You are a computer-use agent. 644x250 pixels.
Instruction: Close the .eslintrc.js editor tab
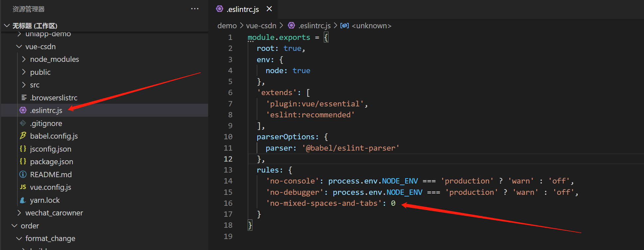(x=269, y=9)
